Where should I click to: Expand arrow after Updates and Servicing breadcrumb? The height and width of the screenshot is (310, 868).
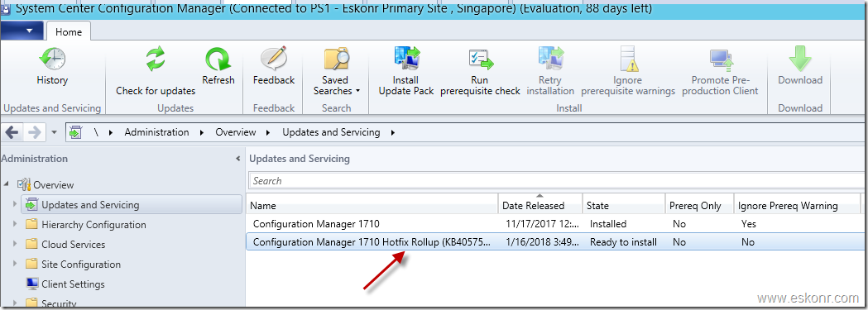pyautogui.click(x=393, y=132)
